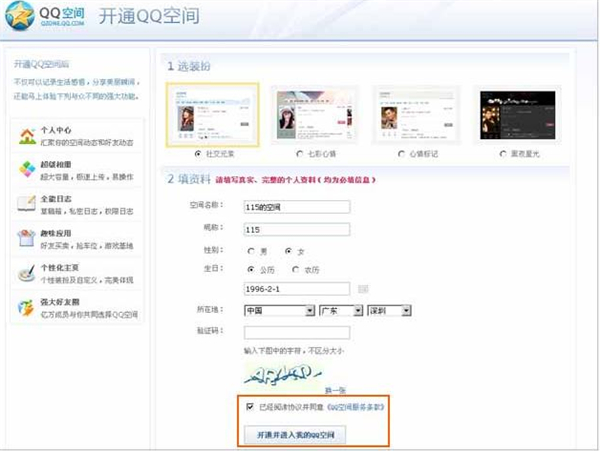Select 农历 birthday calendar type

295,270
